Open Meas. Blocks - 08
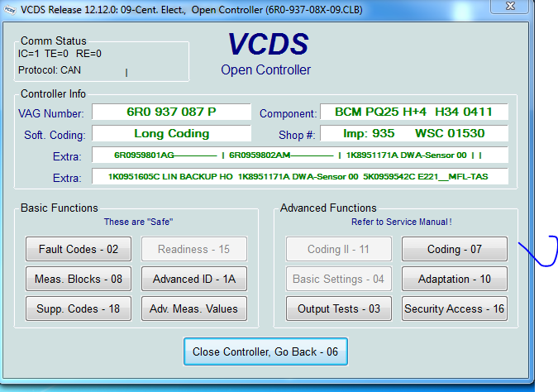The width and height of the screenshot is (558, 392). (x=79, y=279)
